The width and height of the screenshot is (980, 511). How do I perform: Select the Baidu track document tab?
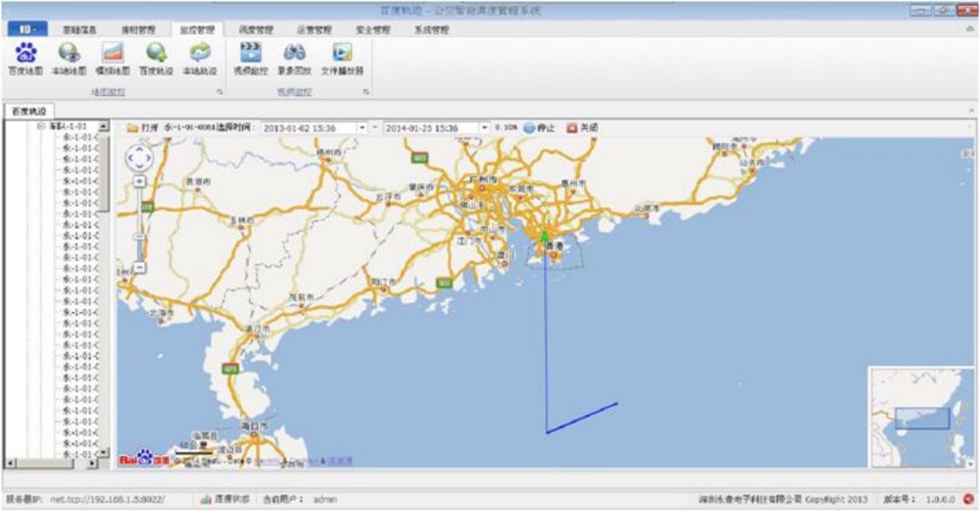click(29, 112)
